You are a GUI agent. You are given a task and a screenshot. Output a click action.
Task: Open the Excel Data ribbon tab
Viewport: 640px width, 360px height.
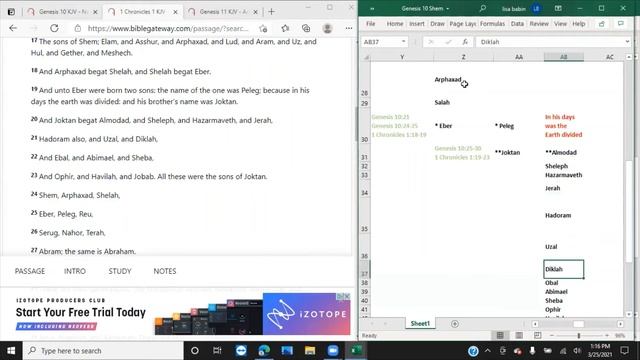[x=517, y=24]
